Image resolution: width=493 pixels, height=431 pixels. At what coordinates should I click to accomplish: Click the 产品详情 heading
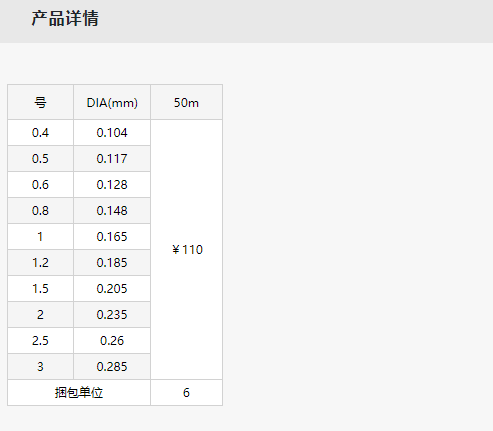click(65, 18)
